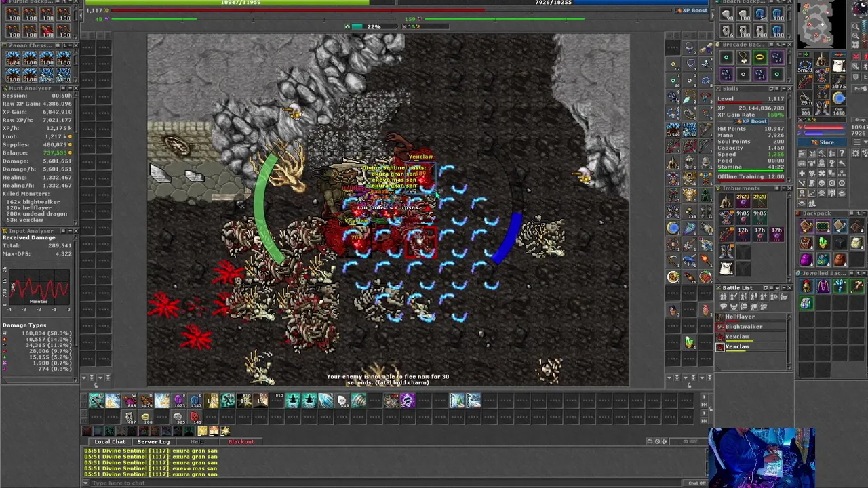Select stone item with count 98

pyautogui.click(x=726, y=14)
